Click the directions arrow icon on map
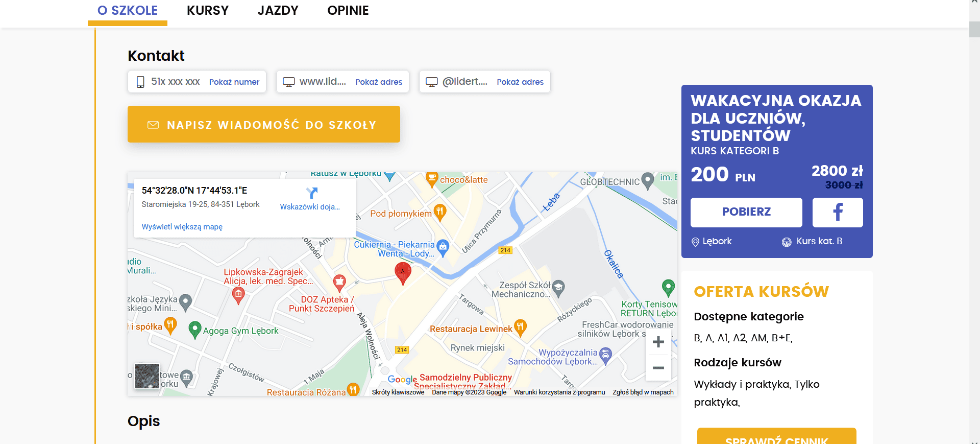Image resolution: width=980 pixels, height=444 pixels. [x=311, y=193]
